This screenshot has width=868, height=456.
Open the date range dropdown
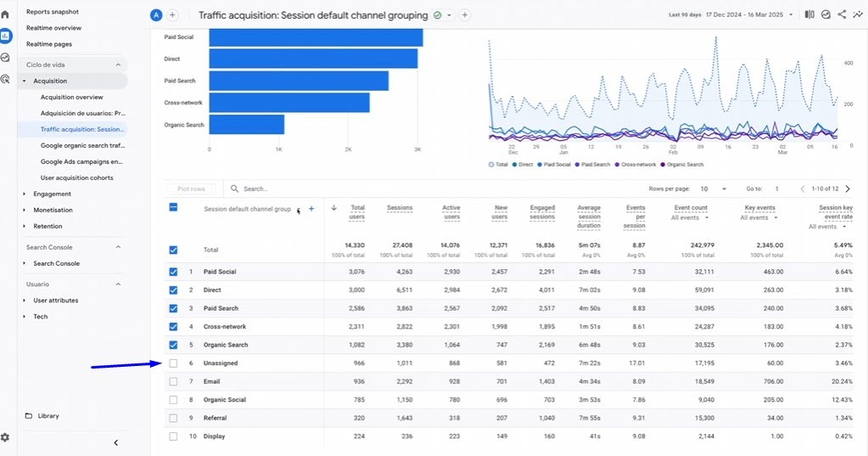[x=791, y=15]
